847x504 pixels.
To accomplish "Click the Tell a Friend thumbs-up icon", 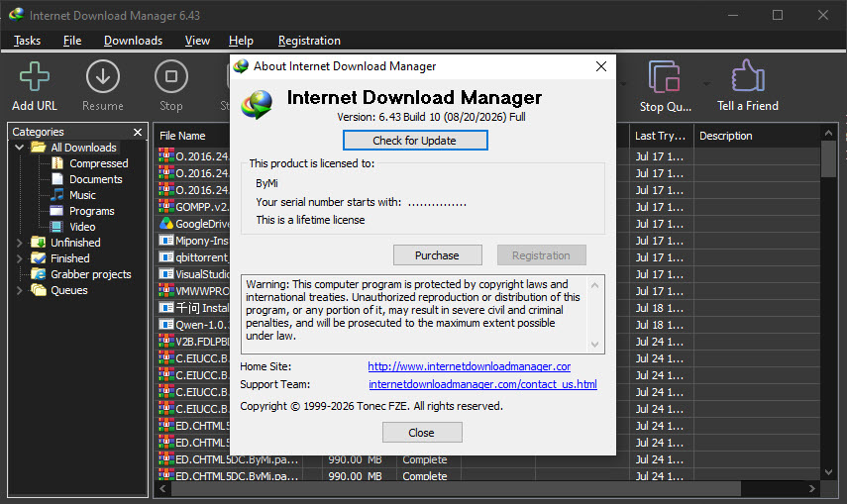I will (x=748, y=75).
